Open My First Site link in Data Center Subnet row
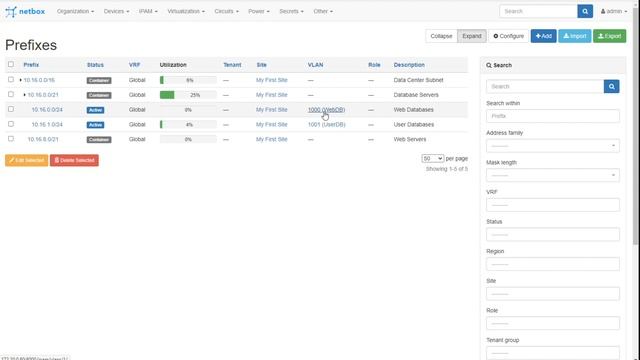Viewport: 640px width, 360px height. [x=272, y=80]
